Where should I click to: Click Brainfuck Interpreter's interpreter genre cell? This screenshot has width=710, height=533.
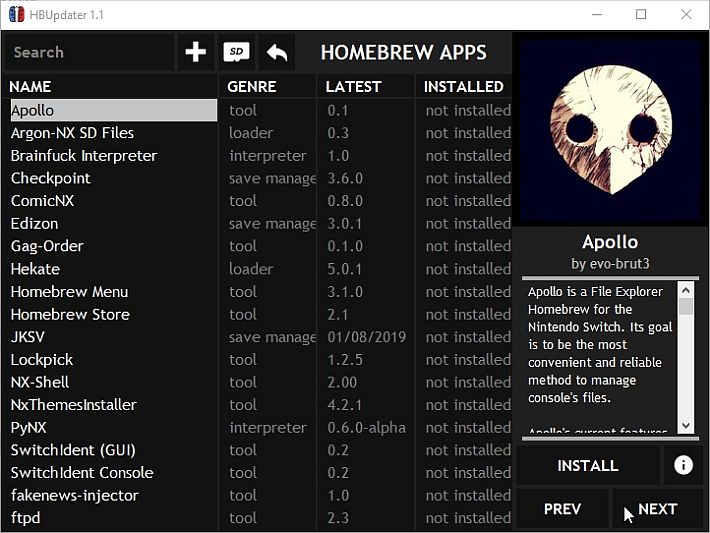click(x=268, y=156)
